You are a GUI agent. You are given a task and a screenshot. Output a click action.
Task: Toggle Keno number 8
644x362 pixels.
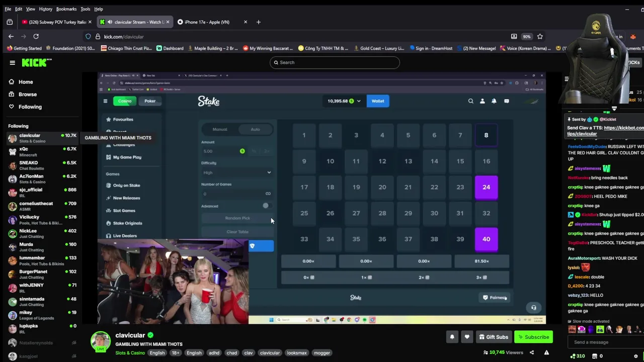(x=486, y=135)
